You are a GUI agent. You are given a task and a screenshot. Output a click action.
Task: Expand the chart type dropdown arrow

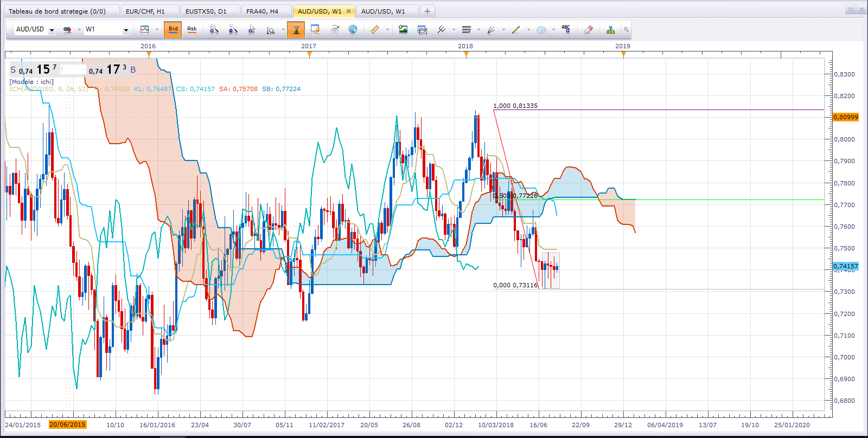[157, 30]
